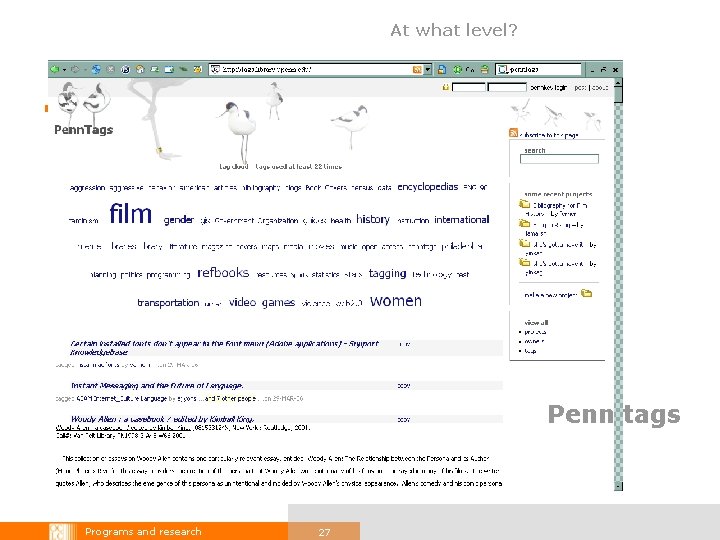View all owners from the sidebar list
Viewport: 720px width, 540px height.
click(x=534, y=341)
